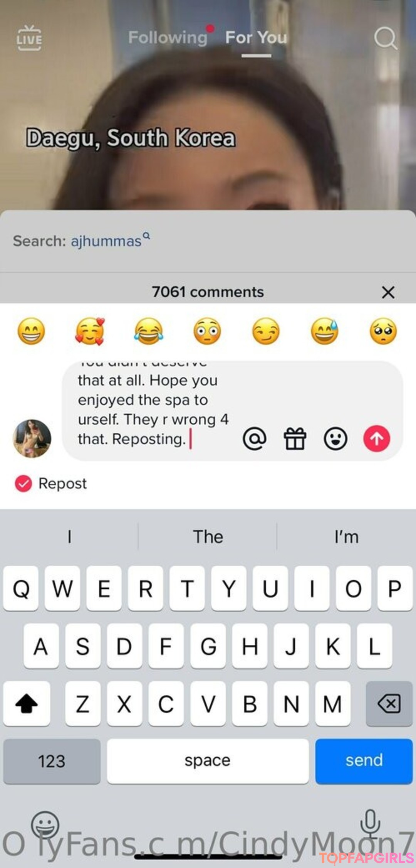Tap the comment text input field
This screenshot has width=416, height=868.
pos(154,410)
